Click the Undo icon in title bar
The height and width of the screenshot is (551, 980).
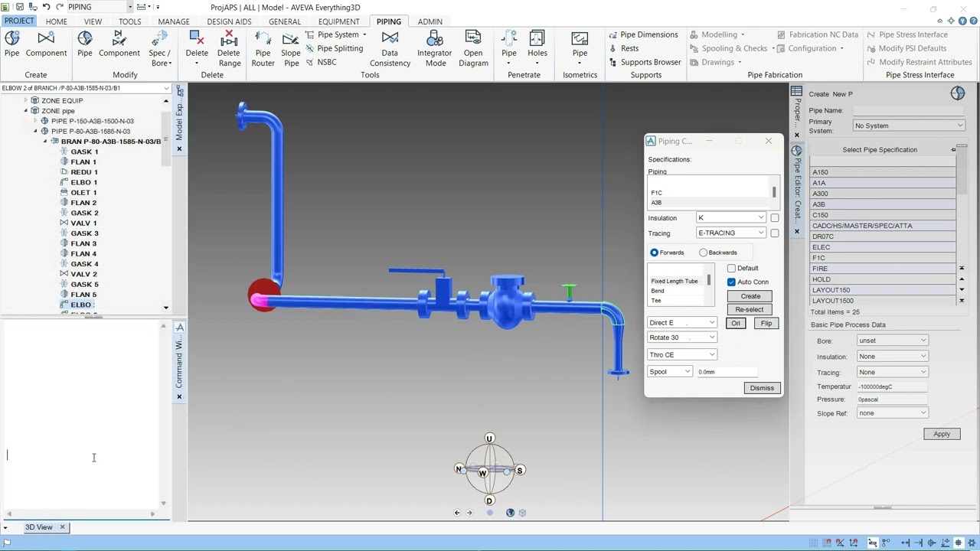click(x=46, y=7)
